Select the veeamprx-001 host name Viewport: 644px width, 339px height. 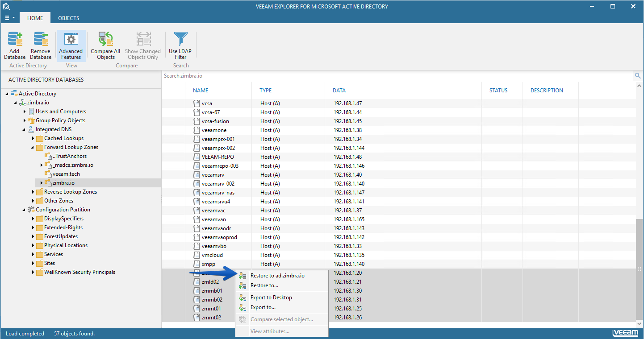pyautogui.click(x=218, y=139)
